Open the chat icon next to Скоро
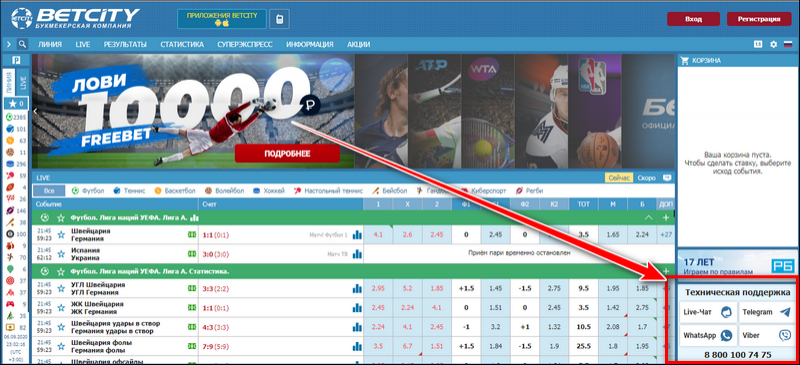800x365 pixels. pyautogui.click(x=666, y=178)
